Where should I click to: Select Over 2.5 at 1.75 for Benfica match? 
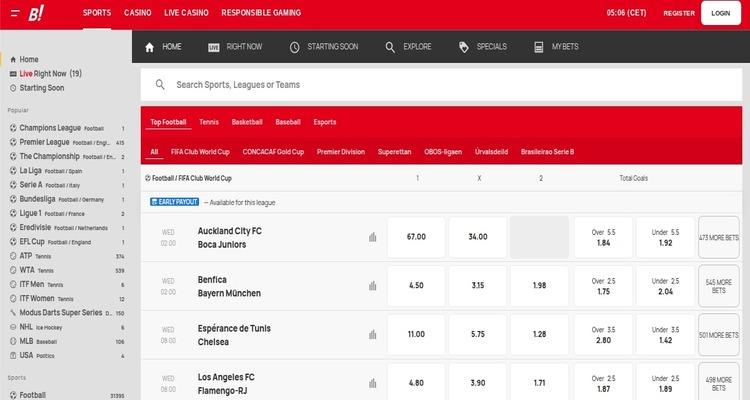pyautogui.click(x=604, y=286)
